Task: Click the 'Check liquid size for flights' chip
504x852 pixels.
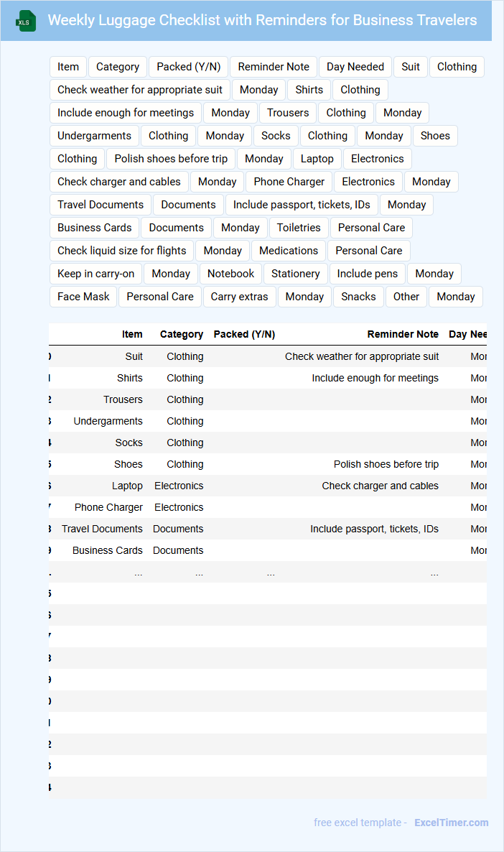Action: point(121,251)
